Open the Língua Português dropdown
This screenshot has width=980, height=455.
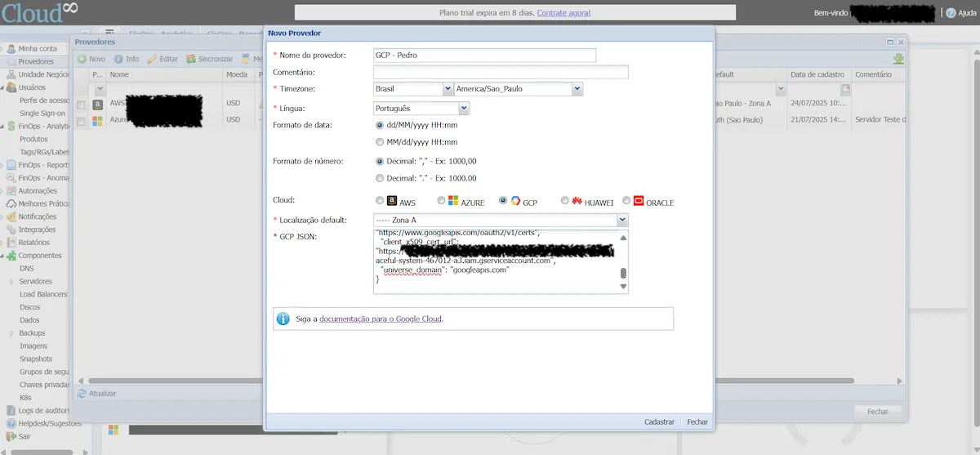[464, 108]
